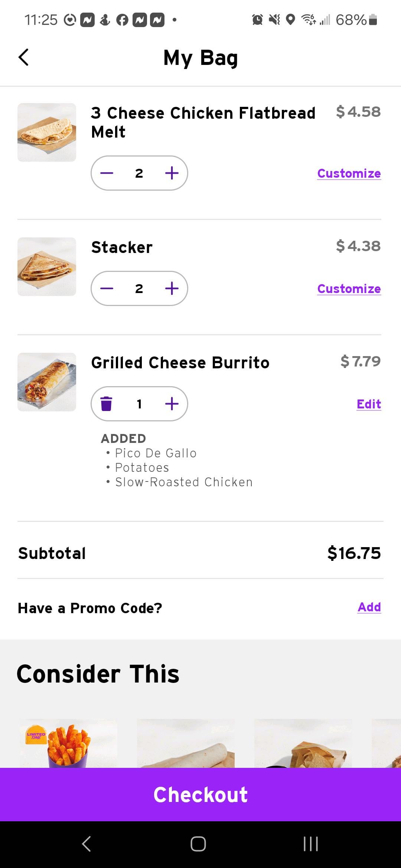Select the limited time fries suggestion
The width and height of the screenshot is (401, 868).
(x=69, y=744)
